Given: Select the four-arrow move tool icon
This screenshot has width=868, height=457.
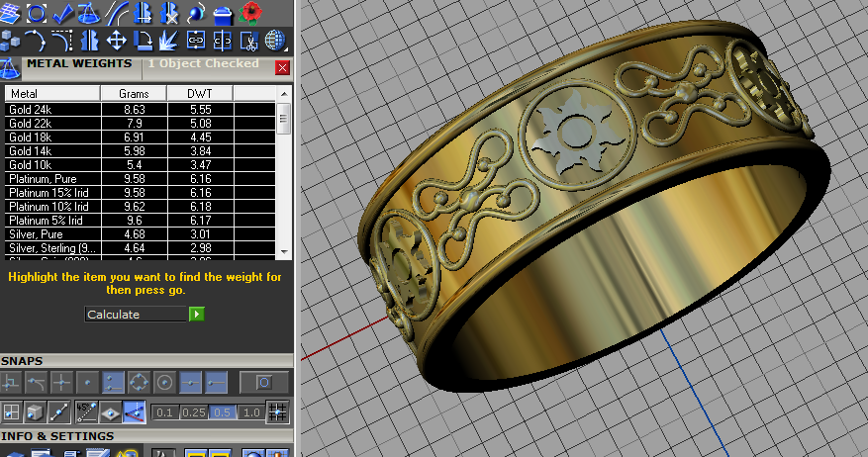Looking at the screenshot, I should pos(116,41).
